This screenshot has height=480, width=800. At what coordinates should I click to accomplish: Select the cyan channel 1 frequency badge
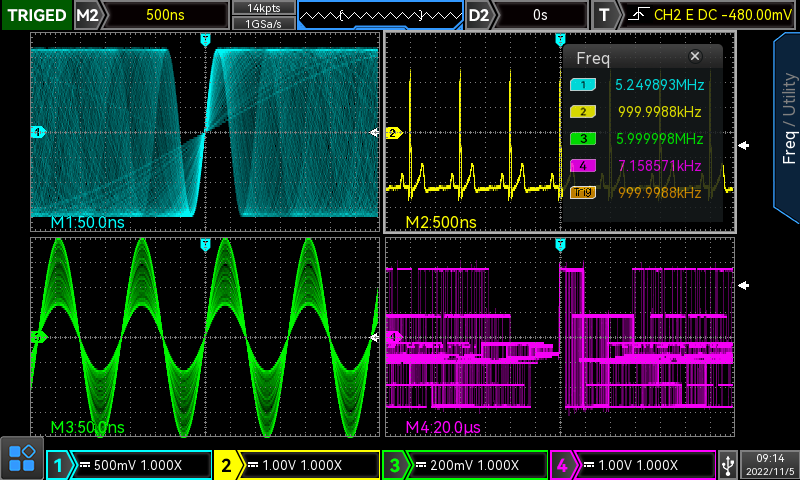coord(583,85)
